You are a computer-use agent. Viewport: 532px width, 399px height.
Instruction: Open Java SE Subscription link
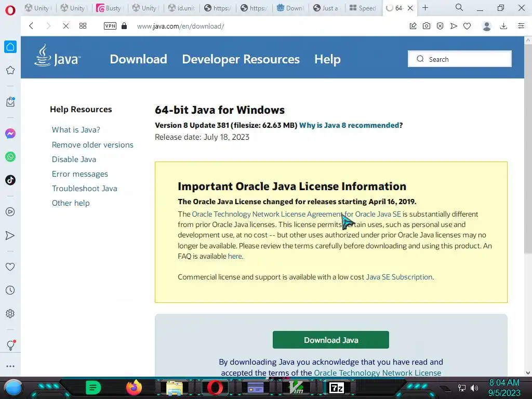399,277
